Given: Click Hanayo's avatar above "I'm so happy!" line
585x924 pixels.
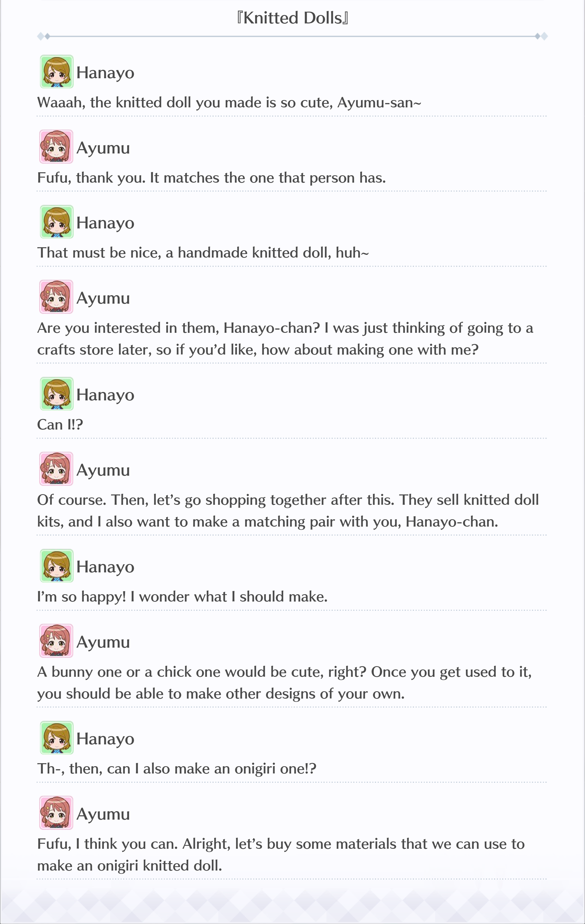Looking at the screenshot, I should (x=56, y=566).
